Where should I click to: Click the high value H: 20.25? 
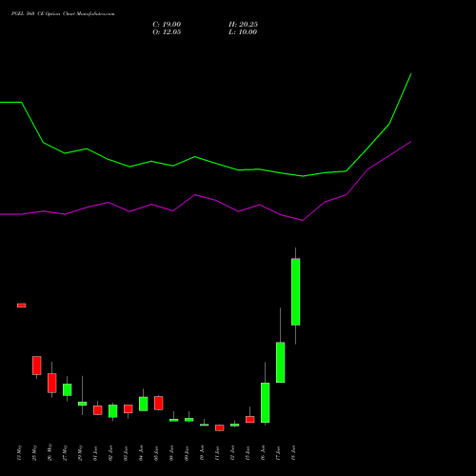(x=243, y=25)
